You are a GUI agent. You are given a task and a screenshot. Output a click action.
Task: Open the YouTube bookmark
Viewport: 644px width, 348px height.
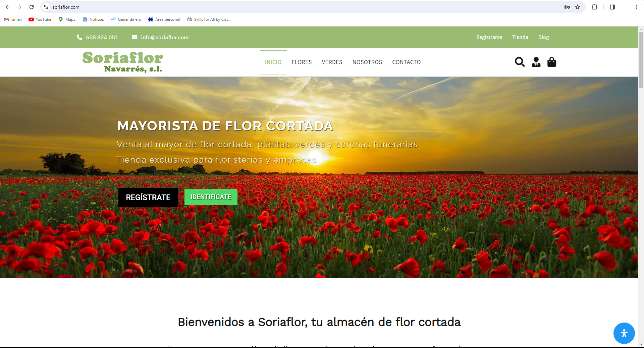point(40,19)
